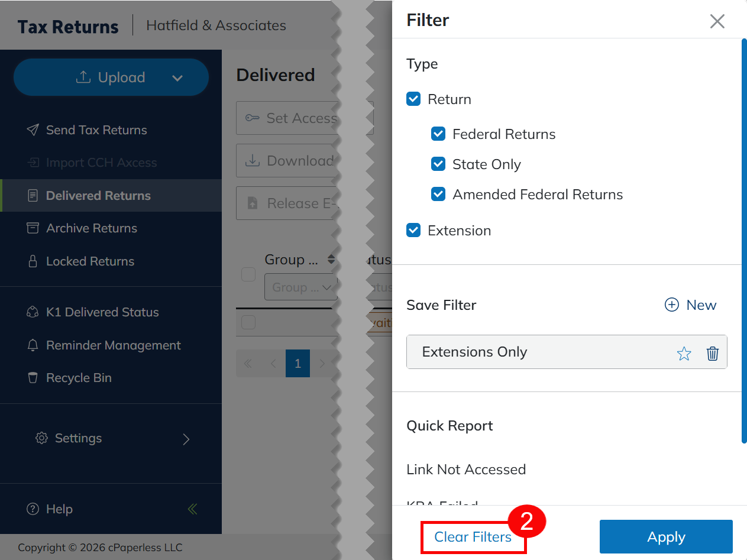Expand the Upload dropdown arrow

click(177, 78)
